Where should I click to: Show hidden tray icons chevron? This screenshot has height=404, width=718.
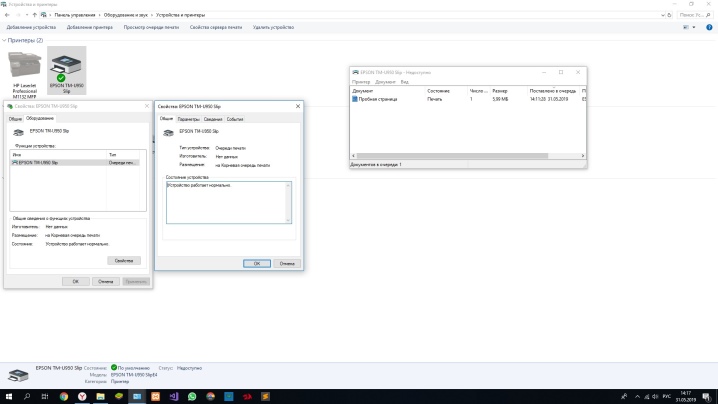[637, 397]
